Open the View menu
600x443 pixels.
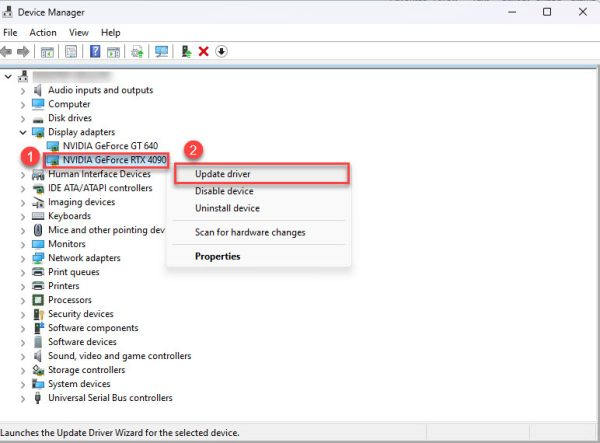[x=79, y=33]
